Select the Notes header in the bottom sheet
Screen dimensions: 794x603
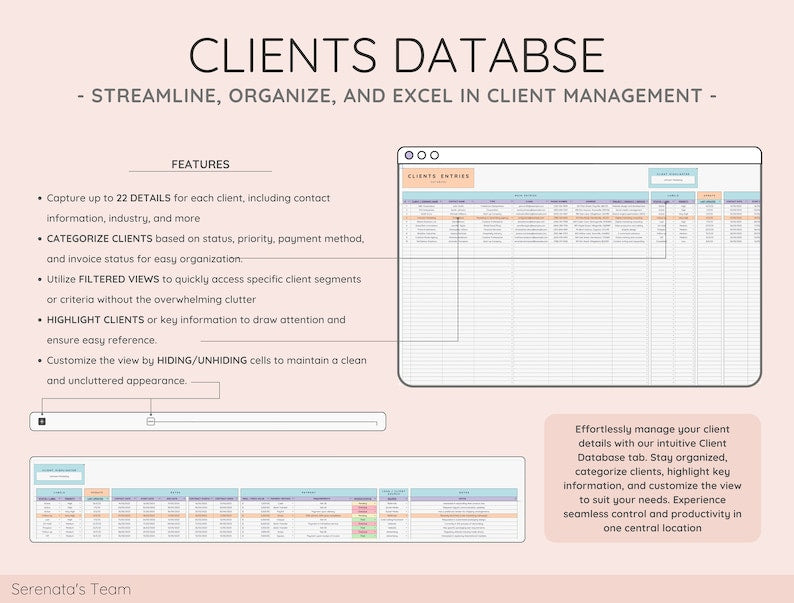(464, 492)
